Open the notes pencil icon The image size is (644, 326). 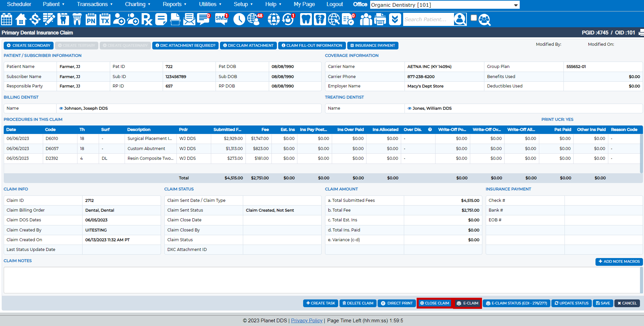point(49,19)
